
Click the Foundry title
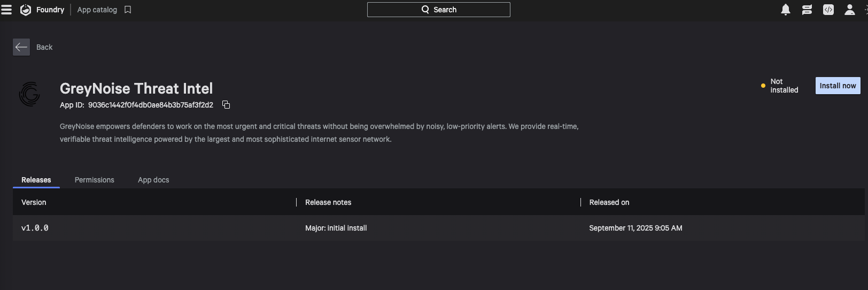(50, 10)
